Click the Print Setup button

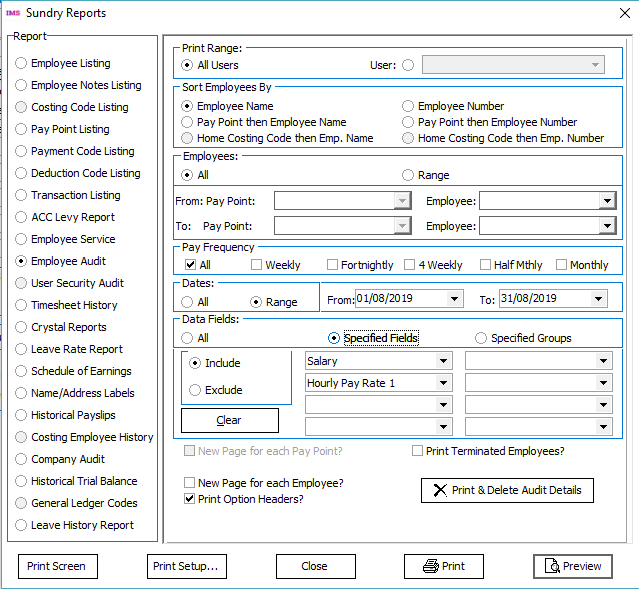(186, 566)
